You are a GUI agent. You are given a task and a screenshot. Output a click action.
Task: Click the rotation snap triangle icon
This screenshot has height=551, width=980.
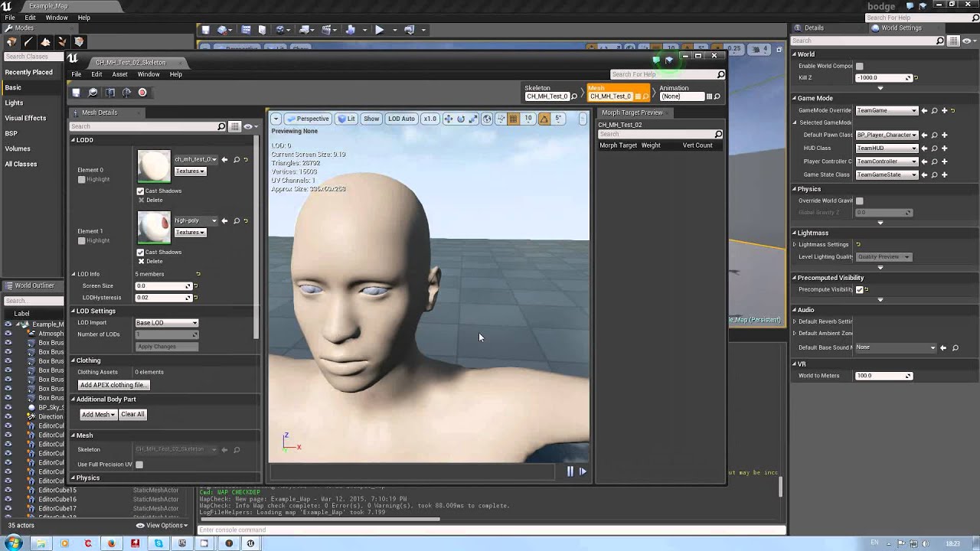544,119
